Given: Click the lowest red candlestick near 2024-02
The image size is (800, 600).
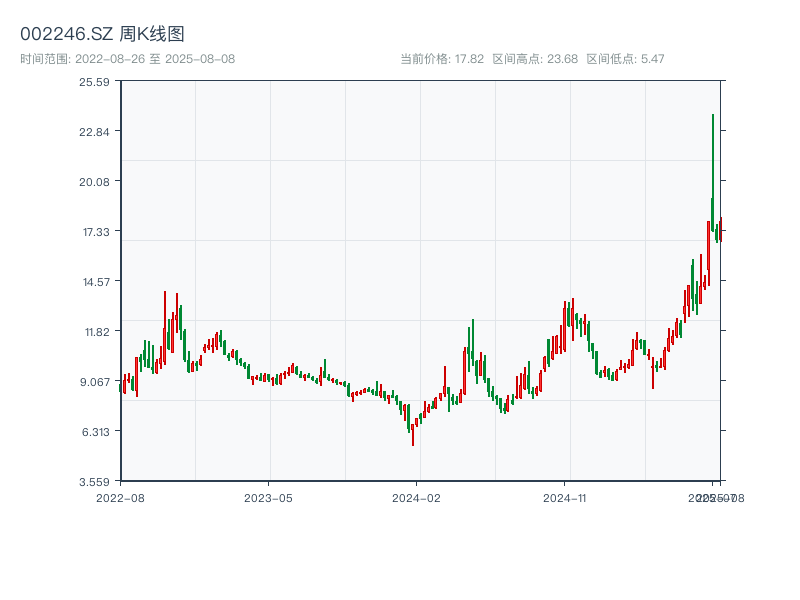Looking at the screenshot, I should (413, 435).
